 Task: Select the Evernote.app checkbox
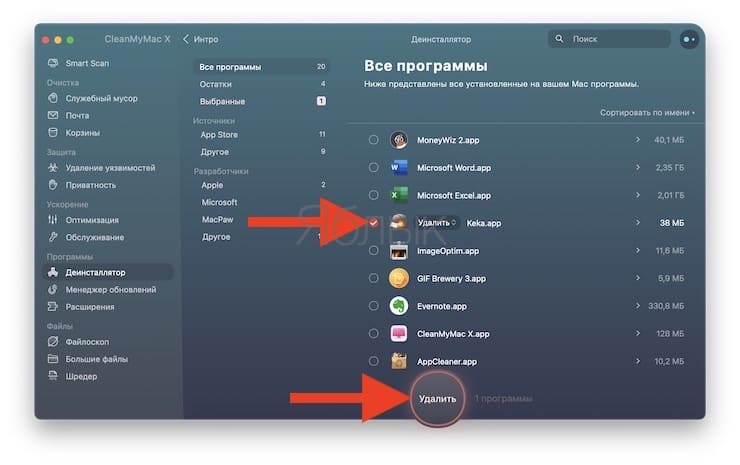pyautogui.click(x=373, y=306)
